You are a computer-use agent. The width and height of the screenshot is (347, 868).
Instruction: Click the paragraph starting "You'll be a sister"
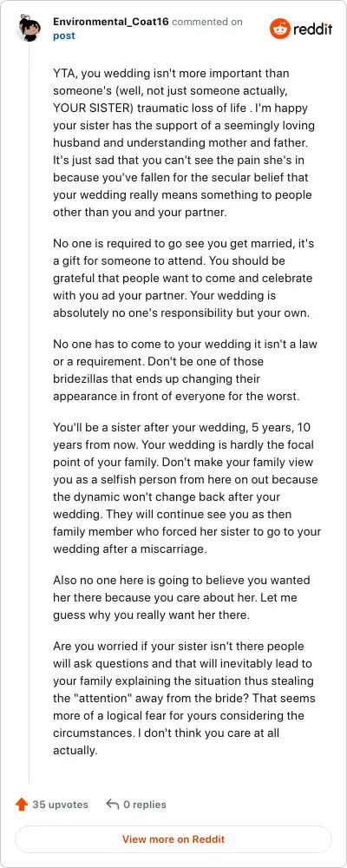(187, 481)
